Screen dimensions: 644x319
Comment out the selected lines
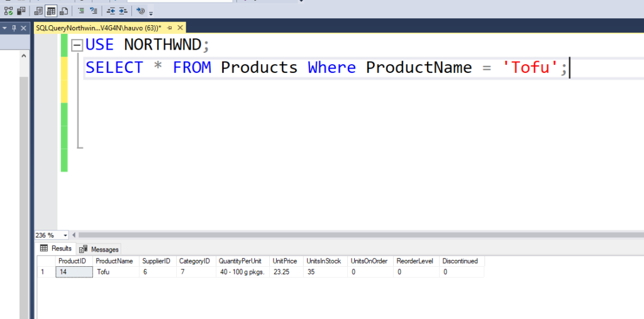[x=81, y=11]
